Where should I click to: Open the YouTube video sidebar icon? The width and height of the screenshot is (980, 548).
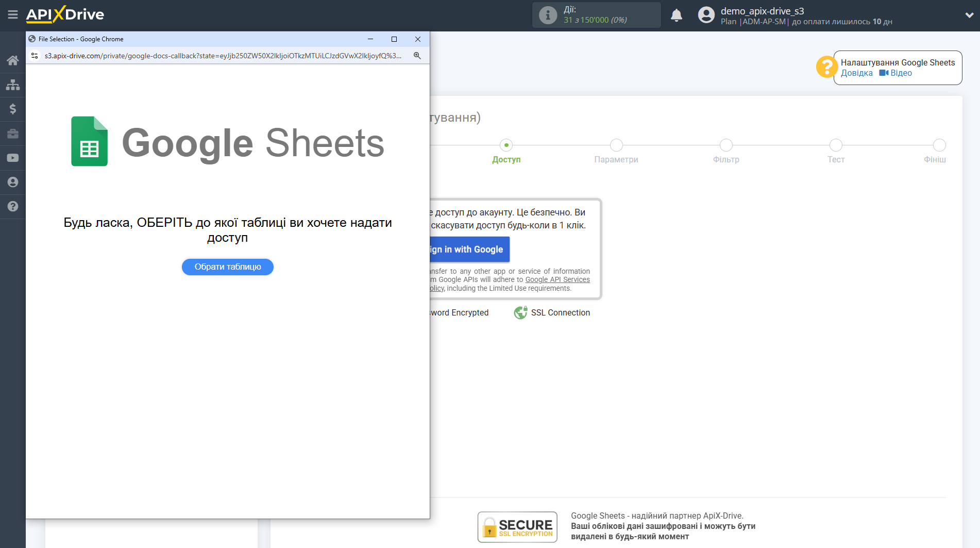coord(13,158)
